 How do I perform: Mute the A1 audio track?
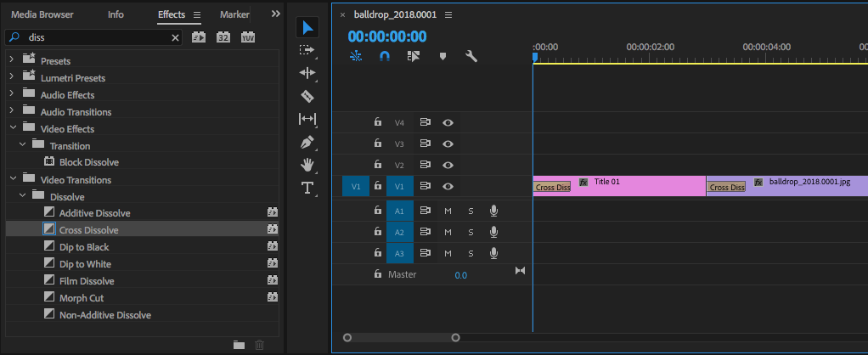pos(448,210)
